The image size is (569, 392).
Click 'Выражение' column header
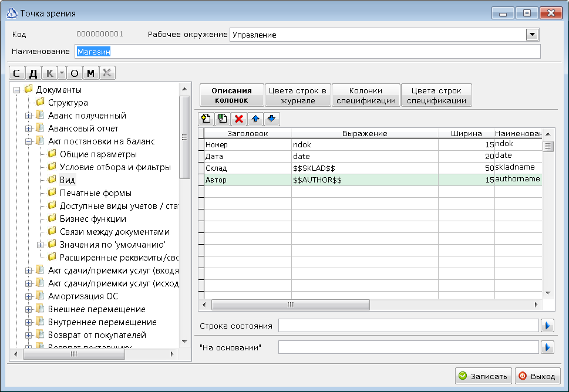tap(365, 133)
